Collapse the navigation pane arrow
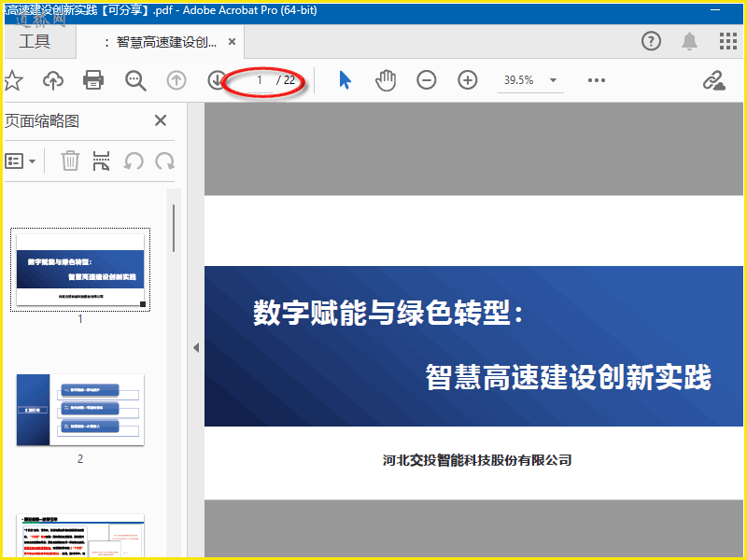The image size is (747, 560). (196, 347)
